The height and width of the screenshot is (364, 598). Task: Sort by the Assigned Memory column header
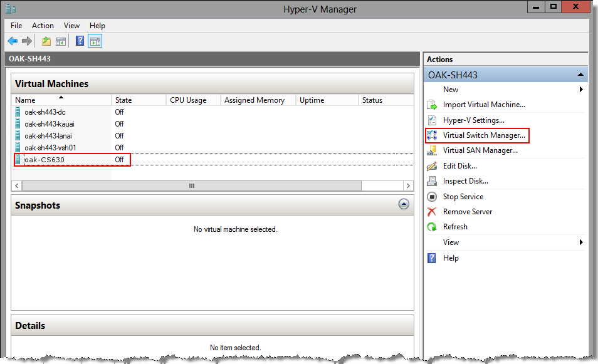pos(259,100)
